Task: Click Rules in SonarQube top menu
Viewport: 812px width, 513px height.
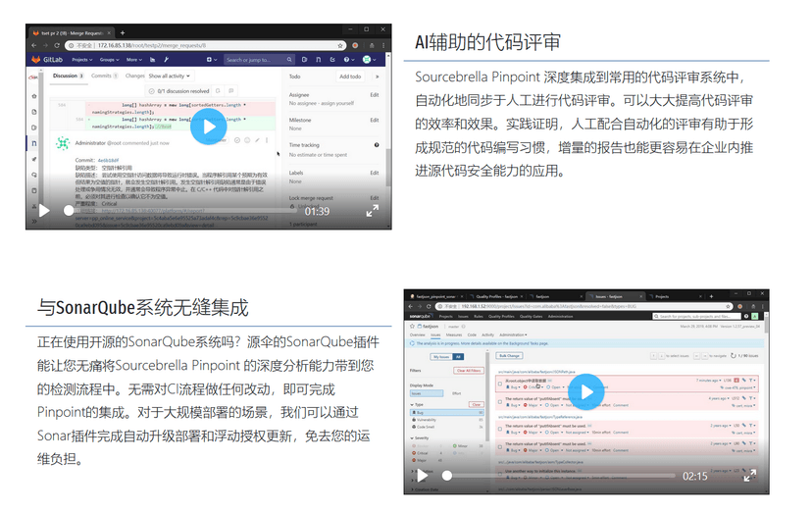Action: tap(479, 316)
